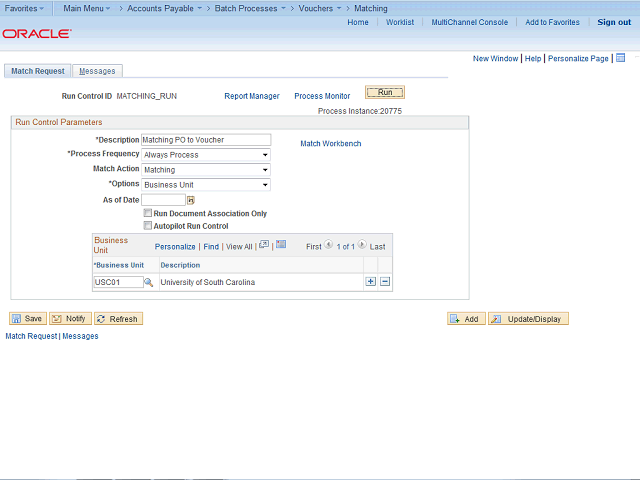Open the Match Action dropdown

(206, 170)
